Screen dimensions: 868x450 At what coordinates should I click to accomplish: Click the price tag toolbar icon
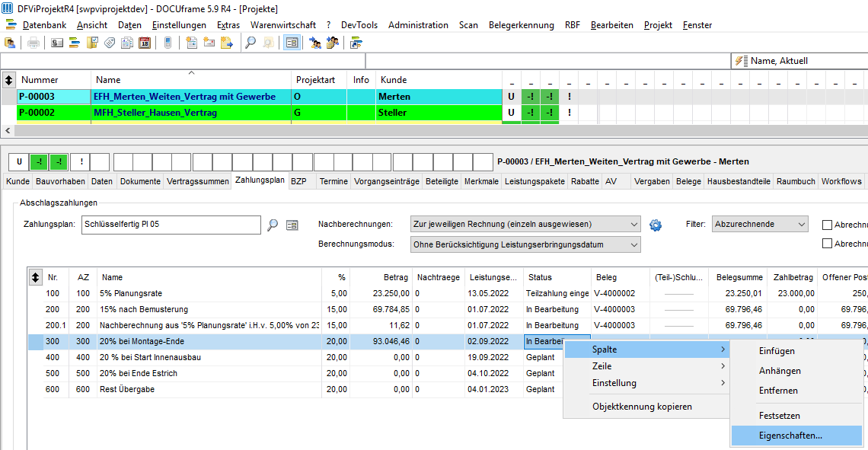(110, 43)
